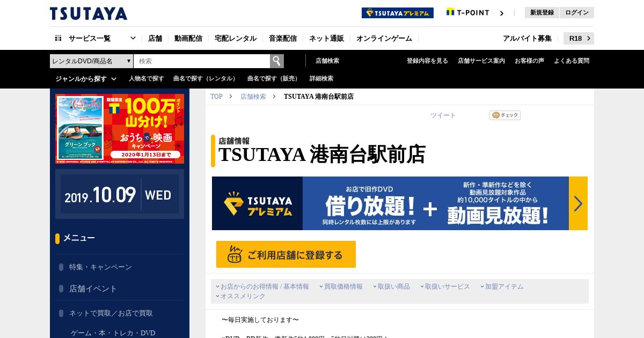The width and height of the screenshot is (644, 338).
Task: Open the 店舗検索 link in black bar
Action: (327, 61)
